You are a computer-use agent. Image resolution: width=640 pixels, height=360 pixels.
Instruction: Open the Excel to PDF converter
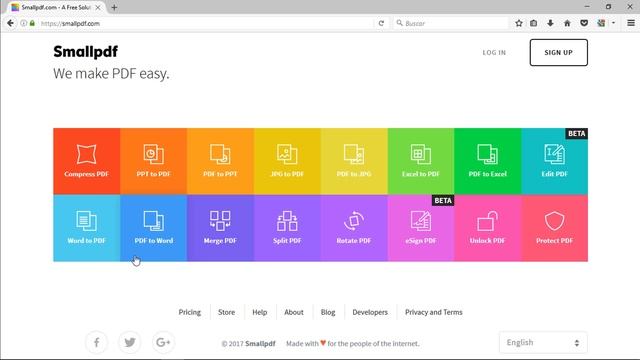[x=421, y=161]
